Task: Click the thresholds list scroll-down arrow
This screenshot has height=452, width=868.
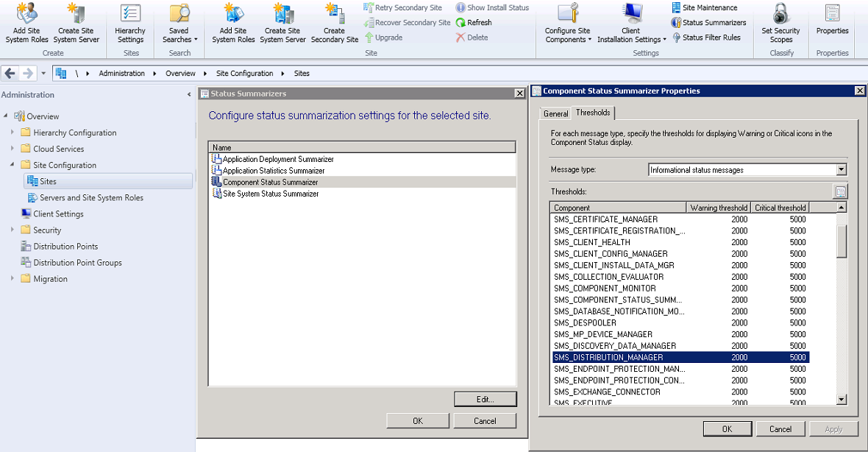Action: (x=842, y=400)
